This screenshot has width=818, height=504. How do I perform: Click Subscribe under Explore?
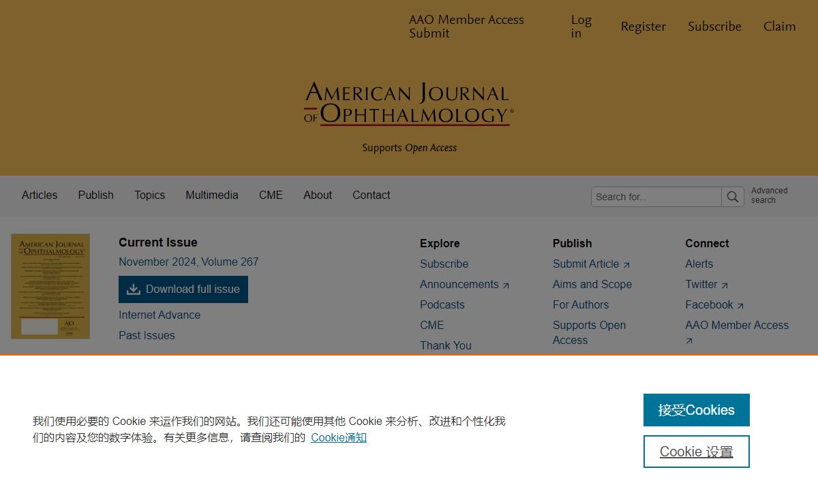click(444, 264)
